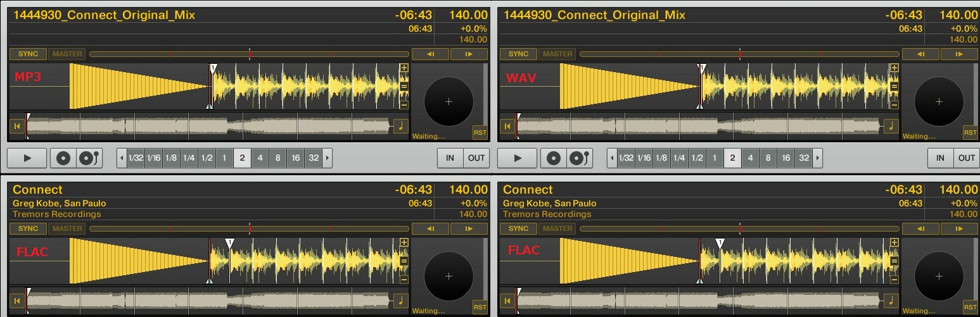Reset waveform zoom on bottom-right FLAC deck
The width and height of the screenshot is (980, 317).
pos(894,261)
